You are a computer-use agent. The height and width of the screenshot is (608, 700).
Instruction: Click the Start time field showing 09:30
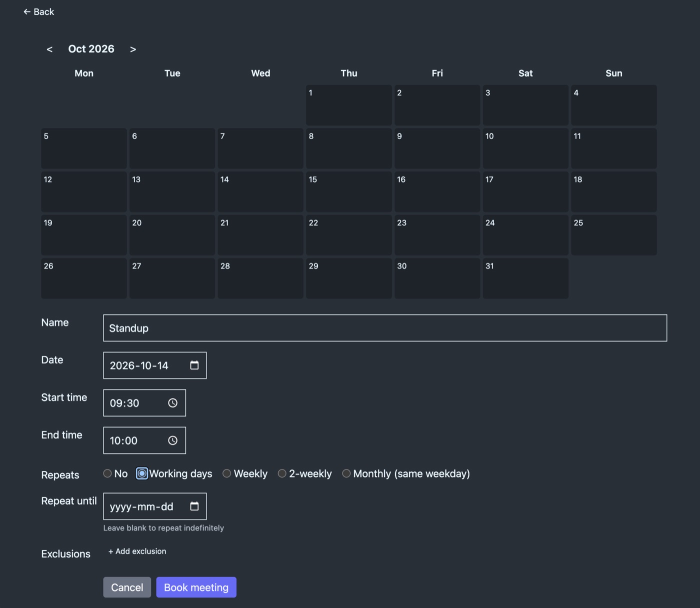(x=144, y=403)
